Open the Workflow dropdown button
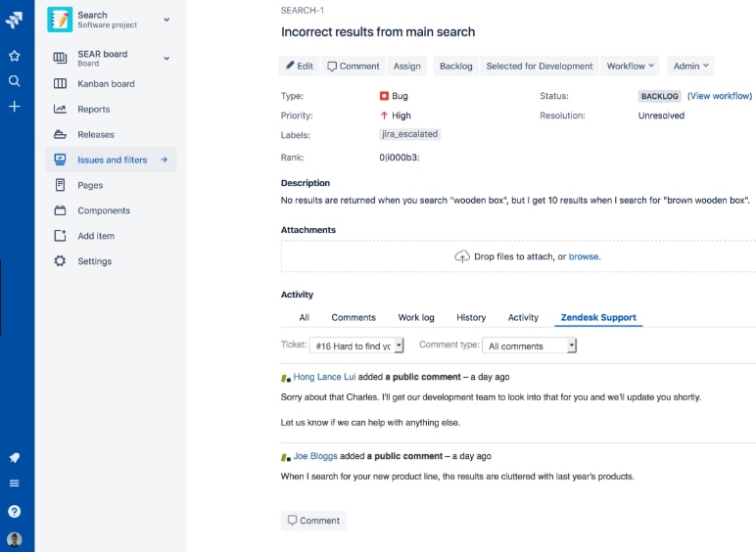 coord(632,66)
